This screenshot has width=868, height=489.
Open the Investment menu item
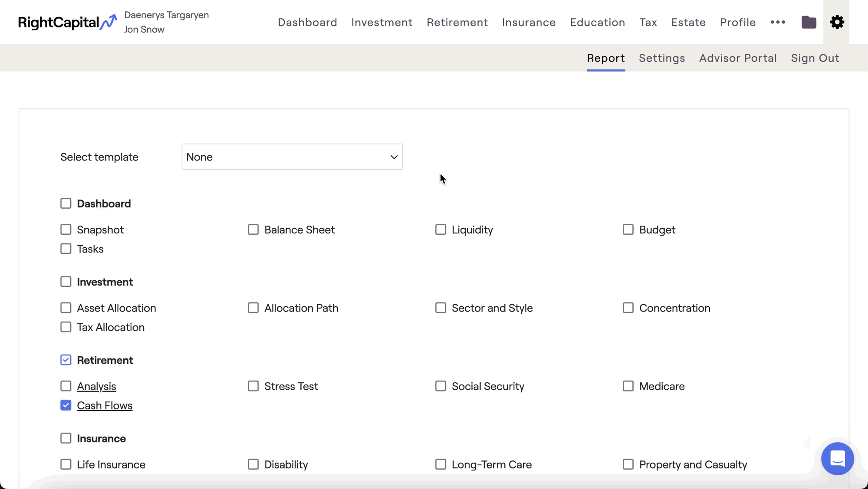381,22
